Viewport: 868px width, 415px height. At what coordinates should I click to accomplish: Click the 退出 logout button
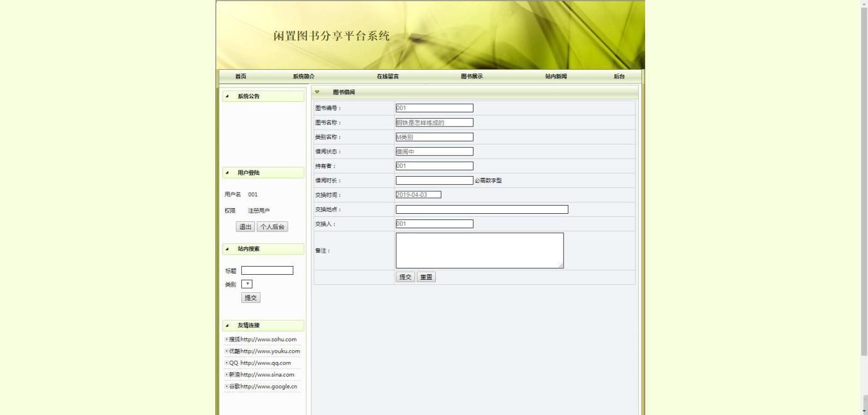(x=245, y=226)
